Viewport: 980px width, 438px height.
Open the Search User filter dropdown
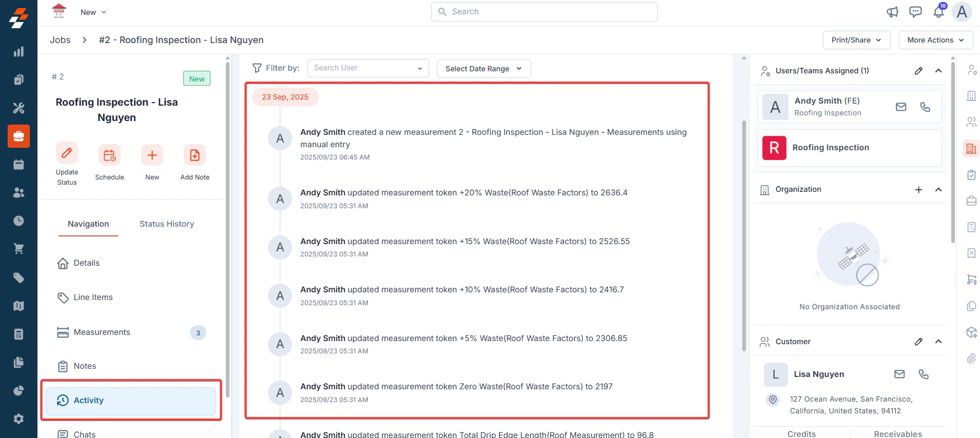(x=368, y=68)
